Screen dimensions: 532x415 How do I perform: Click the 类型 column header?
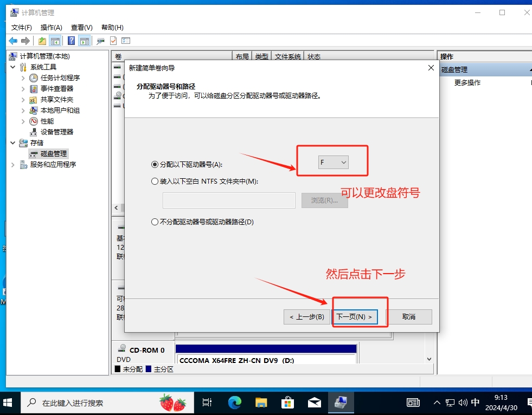261,56
